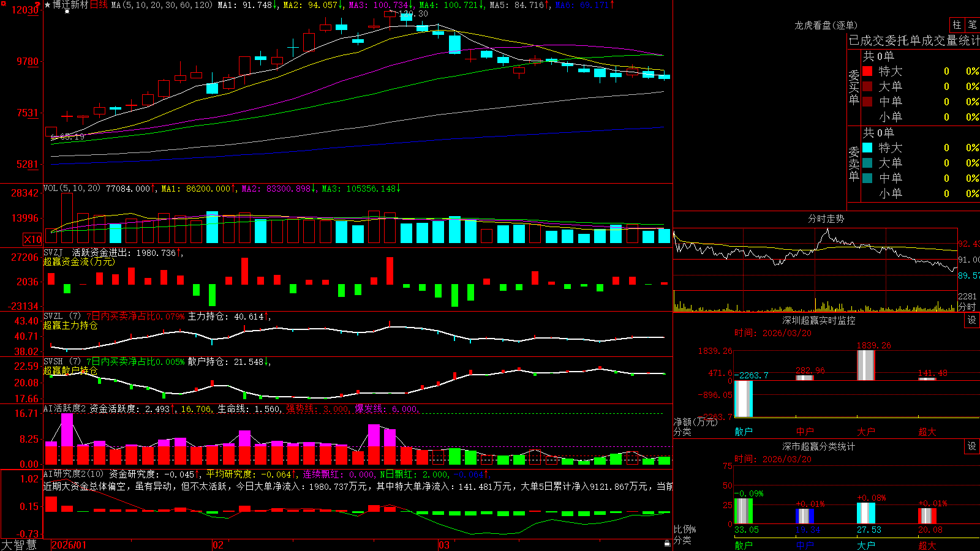
Task: Click the 超赢主力持仓 indicator label
Action: click(70, 325)
